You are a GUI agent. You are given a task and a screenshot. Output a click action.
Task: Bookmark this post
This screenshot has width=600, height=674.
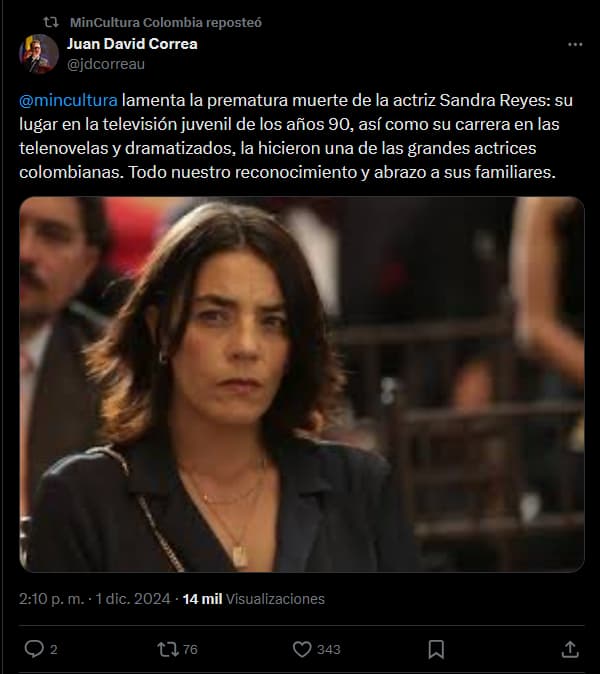tap(436, 649)
